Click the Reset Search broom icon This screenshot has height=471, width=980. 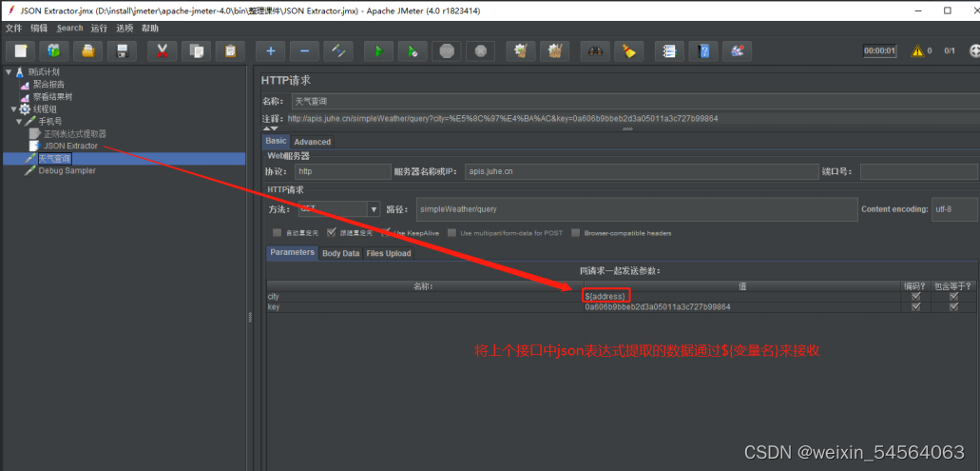[628, 51]
